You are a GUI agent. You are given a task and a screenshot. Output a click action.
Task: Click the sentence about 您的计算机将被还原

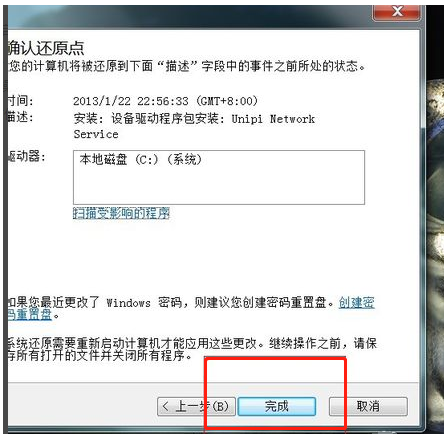point(186,66)
